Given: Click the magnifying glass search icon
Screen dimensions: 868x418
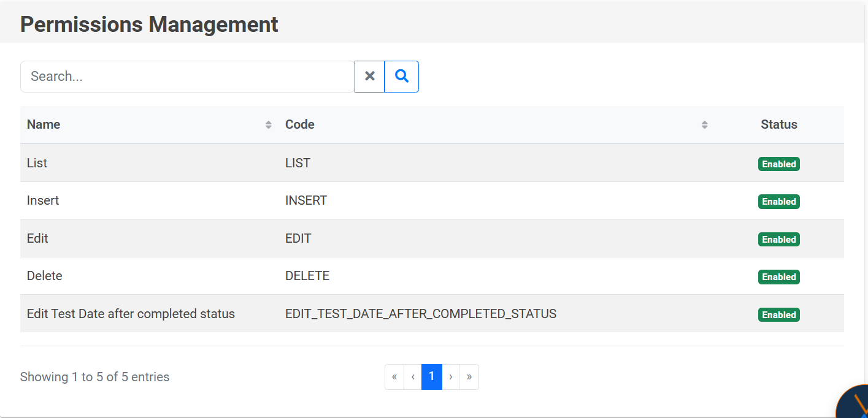Looking at the screenshot, I should (x=402, y=77).
